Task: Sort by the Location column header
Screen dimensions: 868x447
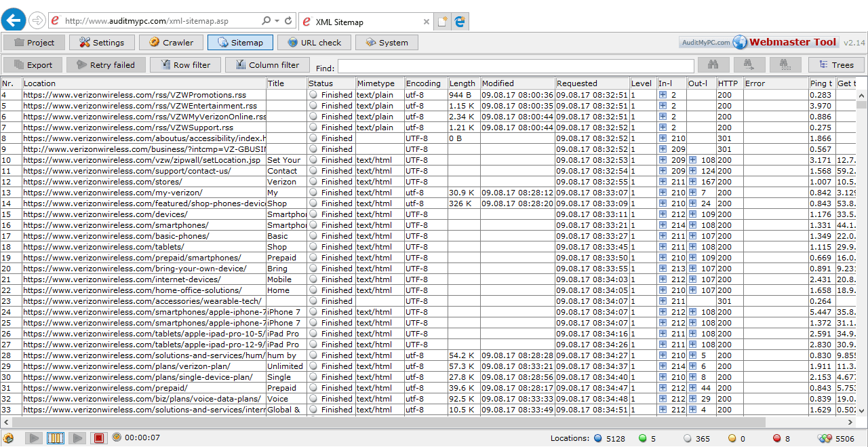Action: (x=144, y=83)
